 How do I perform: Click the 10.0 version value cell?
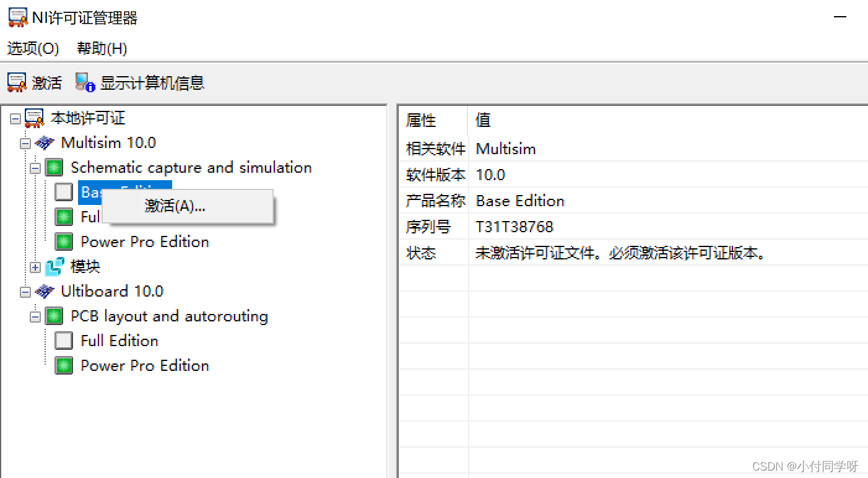[x=490, y=175]
